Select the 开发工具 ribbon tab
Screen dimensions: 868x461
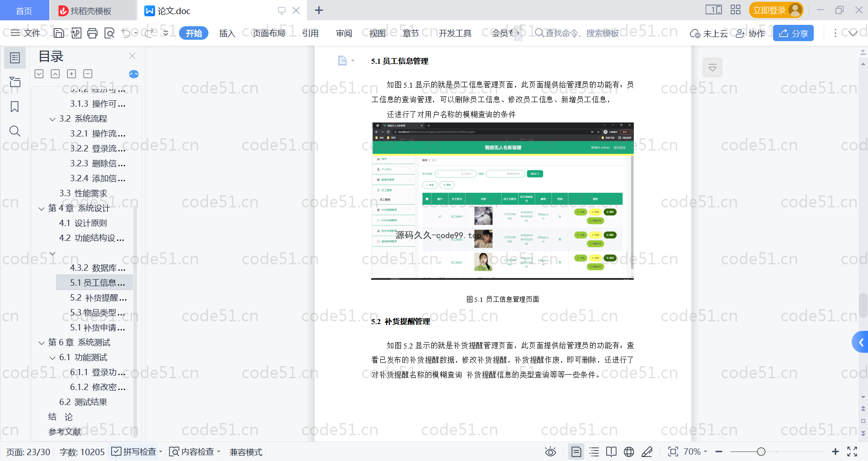[x=455, y=33]
